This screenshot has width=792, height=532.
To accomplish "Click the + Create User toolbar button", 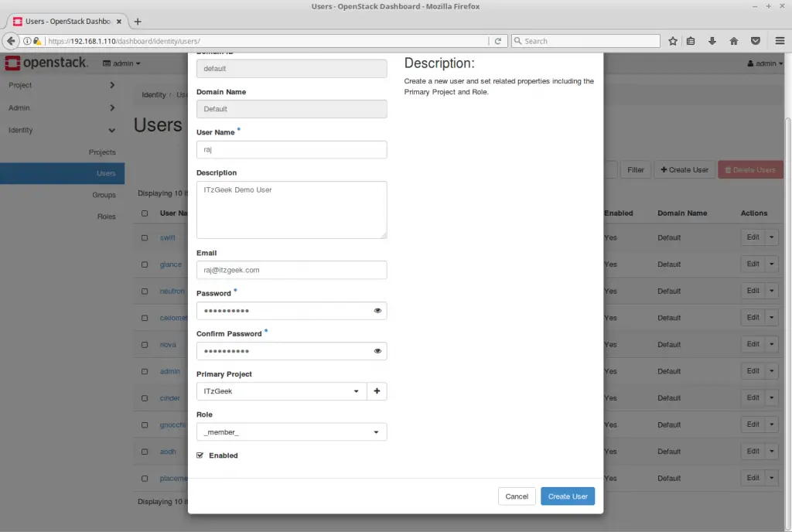I will click(684, 169).
